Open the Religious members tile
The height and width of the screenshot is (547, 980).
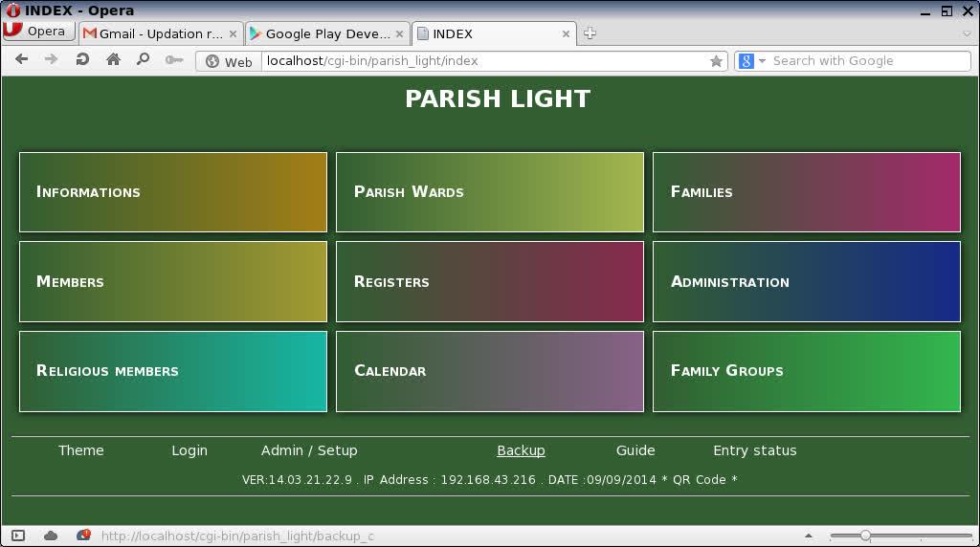click(x=173, y=372)
